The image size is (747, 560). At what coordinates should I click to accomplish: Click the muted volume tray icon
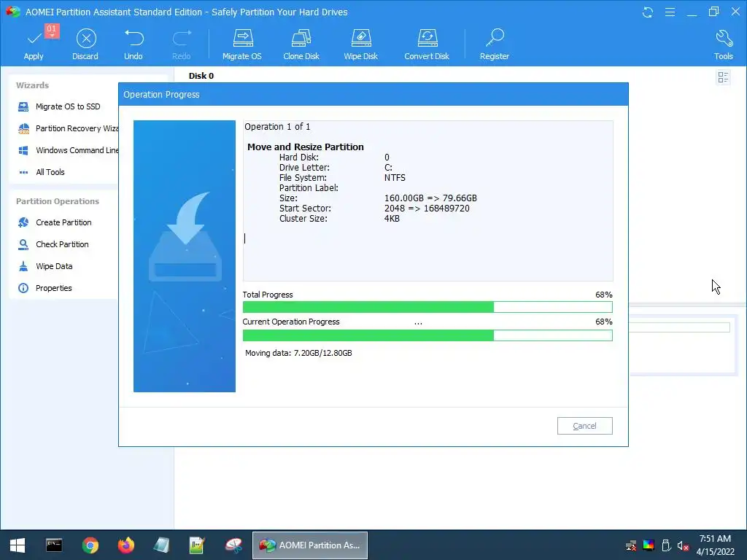[683, 545]
